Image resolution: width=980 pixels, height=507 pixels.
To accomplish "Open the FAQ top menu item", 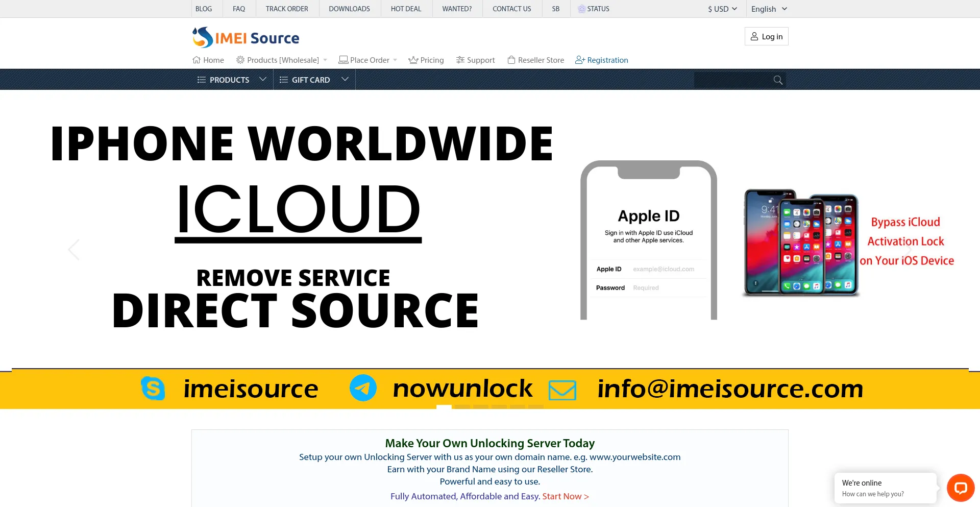I will (239, 9).
